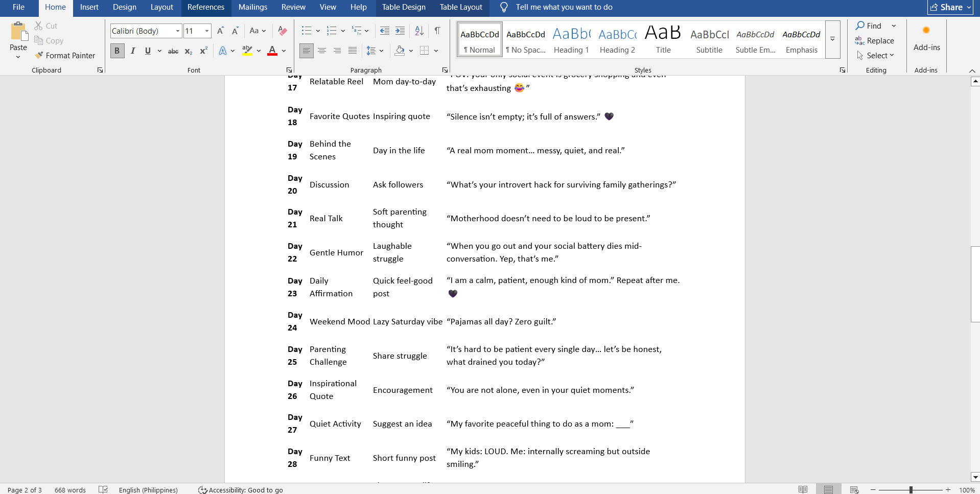This screenshot has width=980, height=494.
Task: Open the Select dropdown in Editing
Action: coord(876,55)
